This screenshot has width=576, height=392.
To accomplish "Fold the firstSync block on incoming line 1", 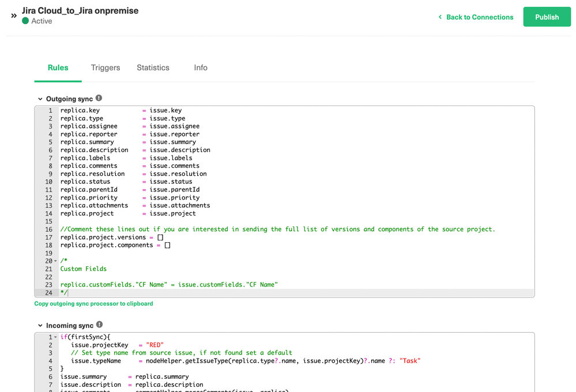I will click(x=55, y=337).
